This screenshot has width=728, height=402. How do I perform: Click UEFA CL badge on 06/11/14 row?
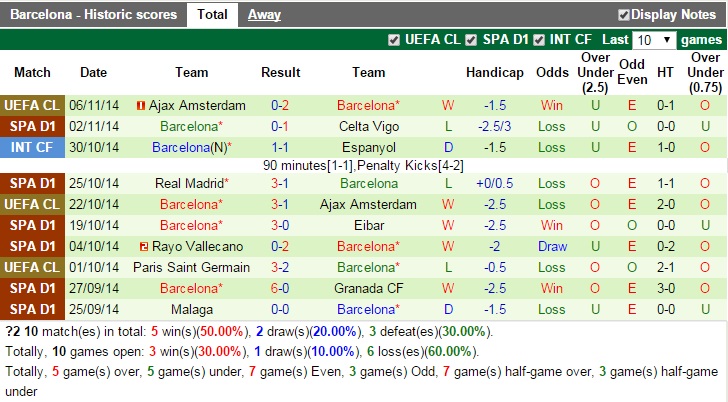[32, 105]
